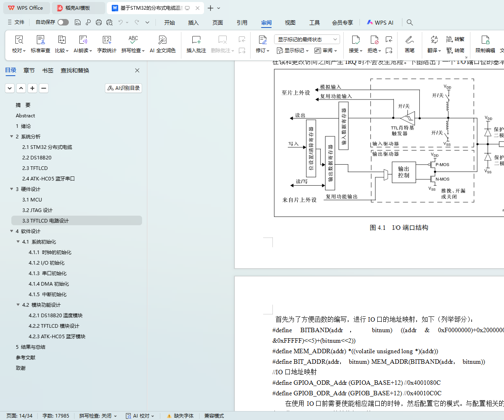Click the 字数统计 word count icon
Screen dimensions: 504x420
point(107,40)
